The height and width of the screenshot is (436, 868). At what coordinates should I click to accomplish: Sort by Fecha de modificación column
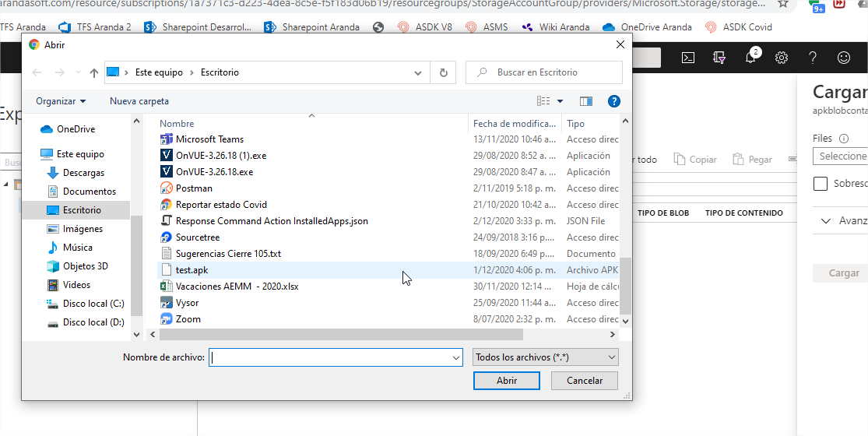(515, 123)
